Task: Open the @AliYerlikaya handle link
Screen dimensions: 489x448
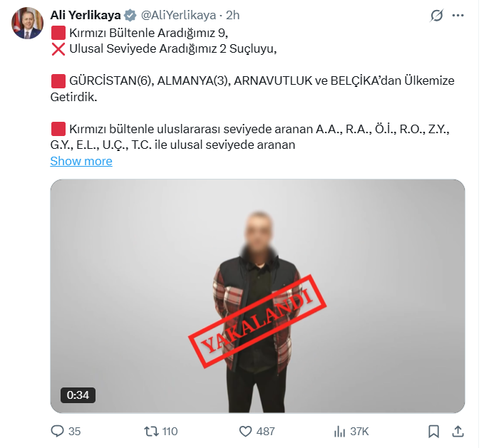Action: tap(178, 15)
